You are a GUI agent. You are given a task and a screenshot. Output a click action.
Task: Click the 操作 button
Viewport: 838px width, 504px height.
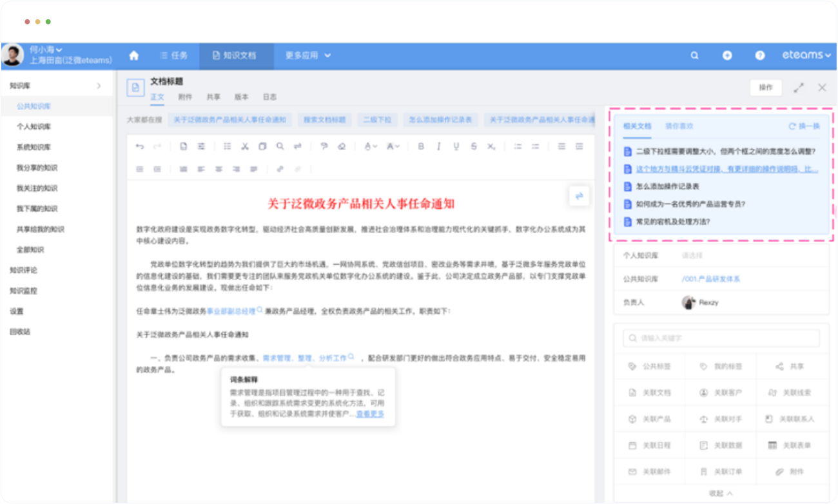point(766,88)
